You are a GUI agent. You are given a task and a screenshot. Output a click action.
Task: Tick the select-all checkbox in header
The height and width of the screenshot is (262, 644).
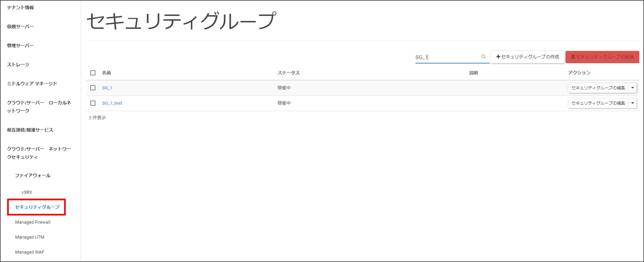(x=93, y=73)
